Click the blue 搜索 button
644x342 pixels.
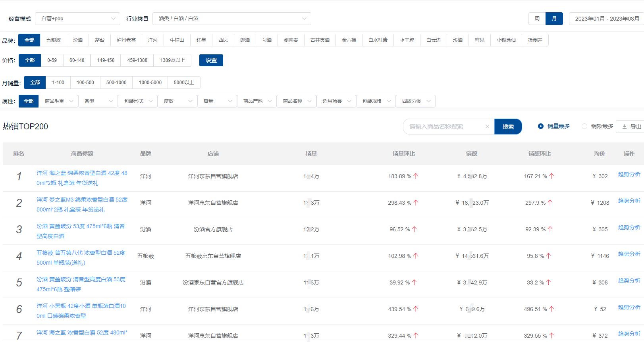[508, 127]
